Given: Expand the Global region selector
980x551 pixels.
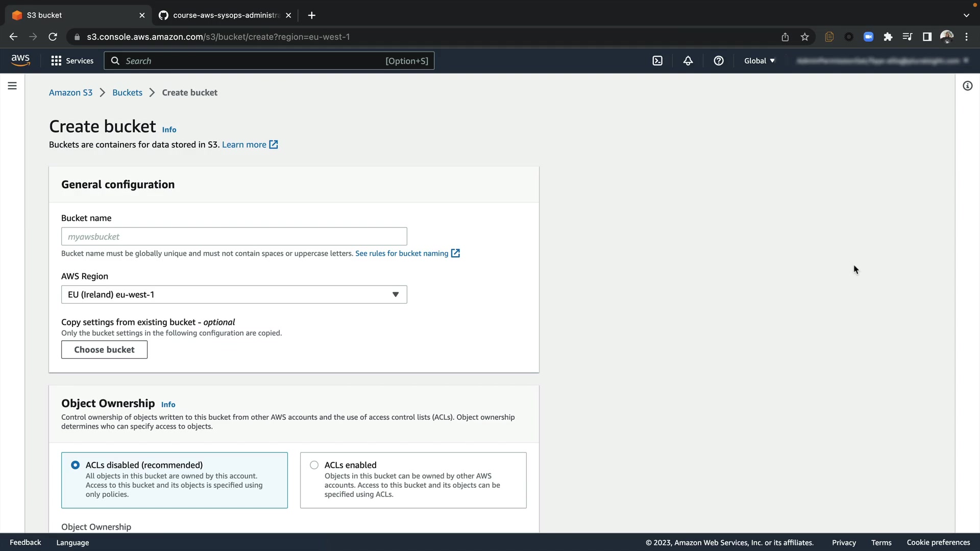Looking at the screenshot, I should pos(759,61).
